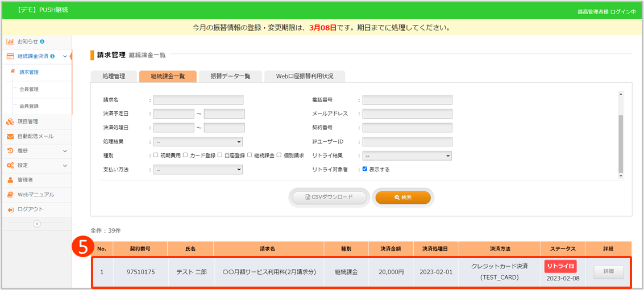The image size is (644, 290).
Task: Click the お知らせ chart icon in sidebar
Action: (x=10, y=41)
